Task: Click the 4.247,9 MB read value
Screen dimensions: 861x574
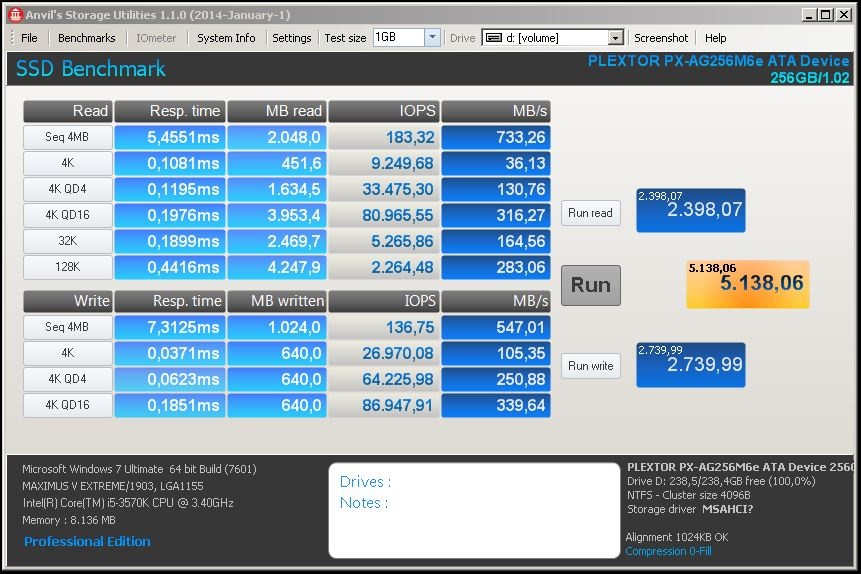Action: point(277,267)
